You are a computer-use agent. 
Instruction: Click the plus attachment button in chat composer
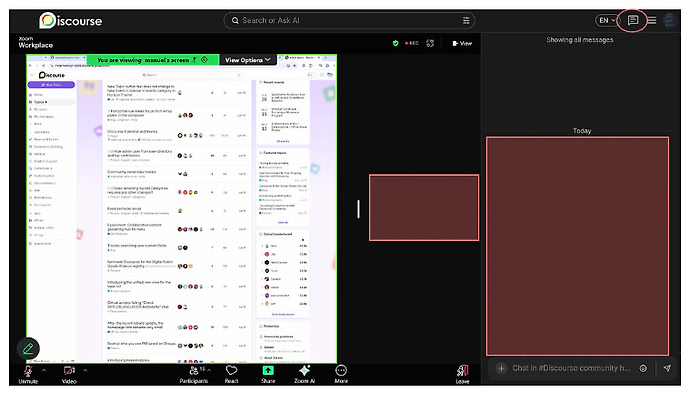(501, 368)
